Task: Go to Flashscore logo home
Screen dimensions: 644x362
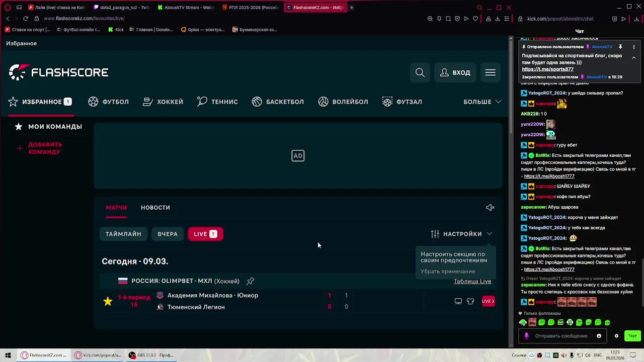Action: point(58,72)
